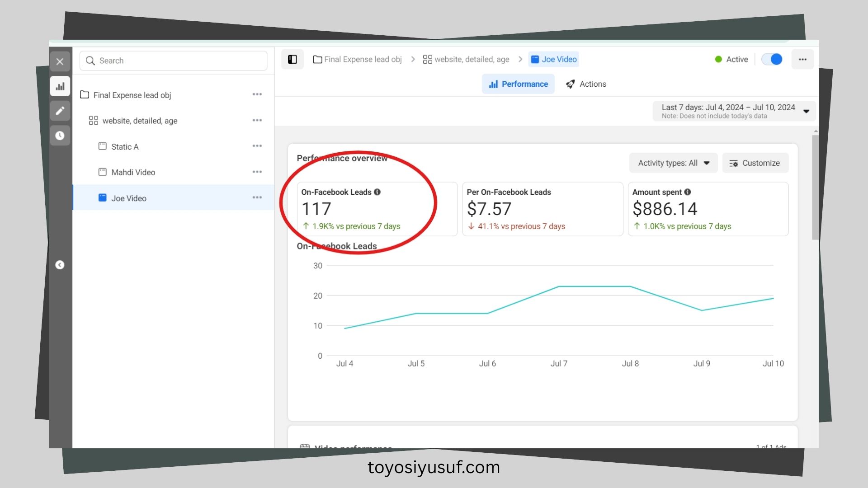This screenshot has height=488, width=868.
Task: Switch to the Actions tab
Action: coord(586,84)
